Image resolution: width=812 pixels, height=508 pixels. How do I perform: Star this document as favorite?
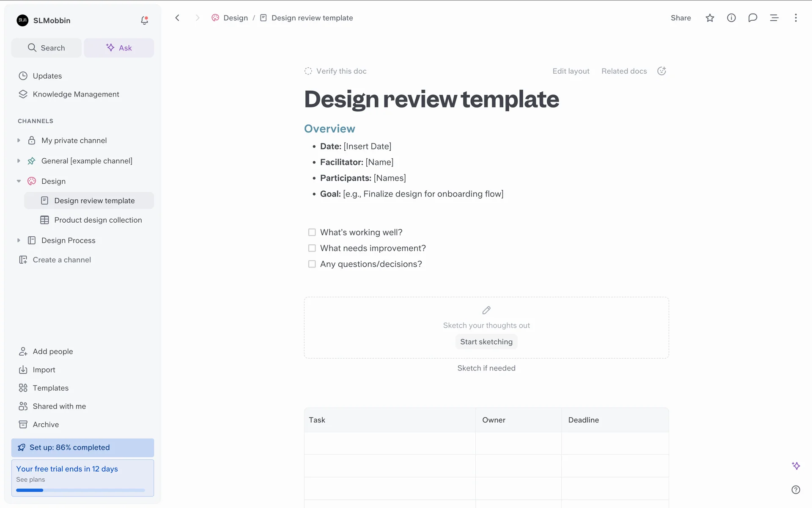710,18
